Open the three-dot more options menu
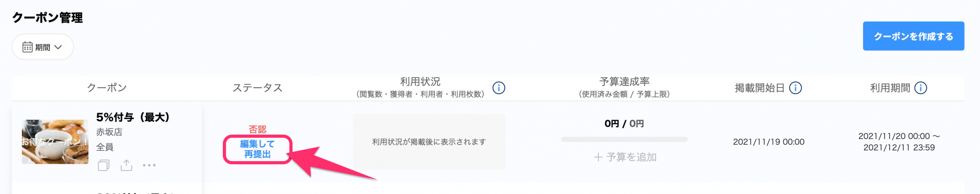This screenshot has width=980, height=194. 149,165
